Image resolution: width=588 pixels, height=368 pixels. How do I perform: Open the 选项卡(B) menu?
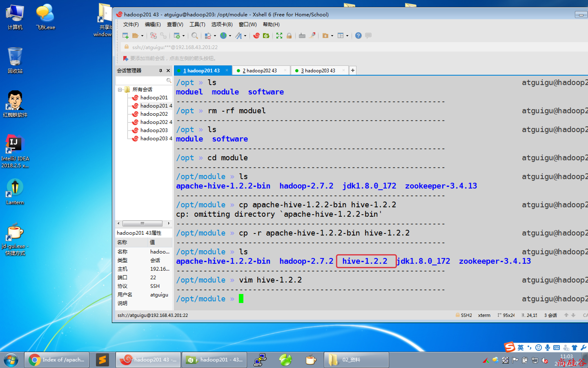(222, 24)
